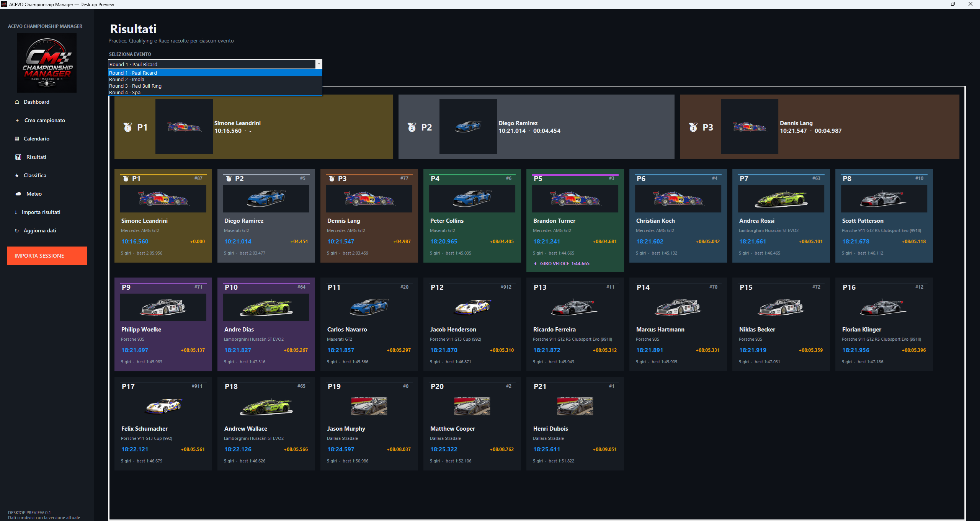The image size is (980, 521).
Task: Click Jacob Henderson's name on P12 card
Action: point(453,330)
